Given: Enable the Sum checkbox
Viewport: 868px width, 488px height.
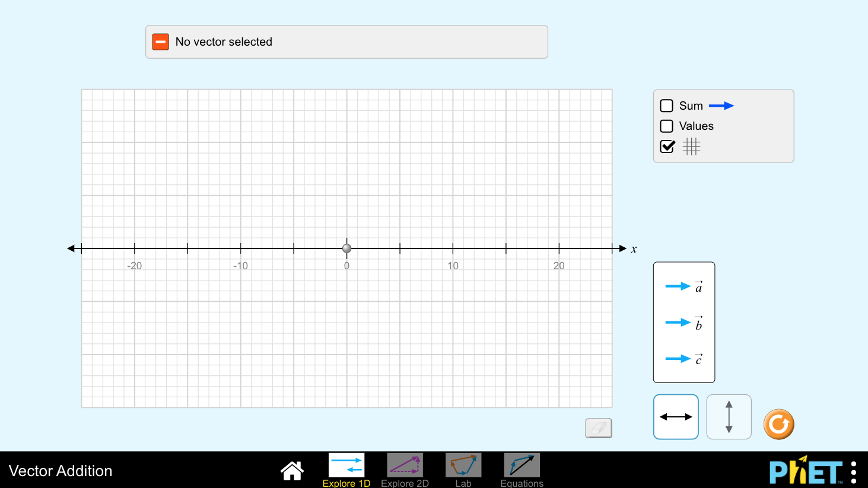Looking at the screenshot, I should 666,106.
